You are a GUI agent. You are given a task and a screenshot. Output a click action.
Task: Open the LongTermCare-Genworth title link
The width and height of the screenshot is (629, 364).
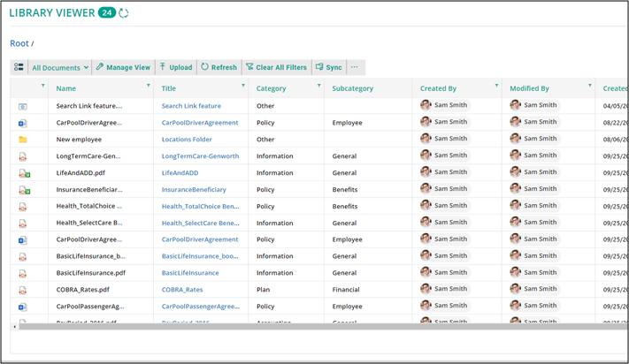click(200, 156)
